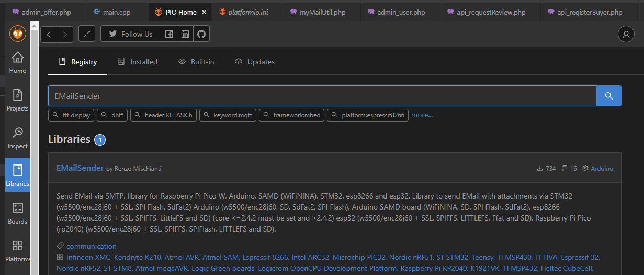644x275 pixels.
Task: Apply the 'tft display' search suggestion
Action: point(71,115)
